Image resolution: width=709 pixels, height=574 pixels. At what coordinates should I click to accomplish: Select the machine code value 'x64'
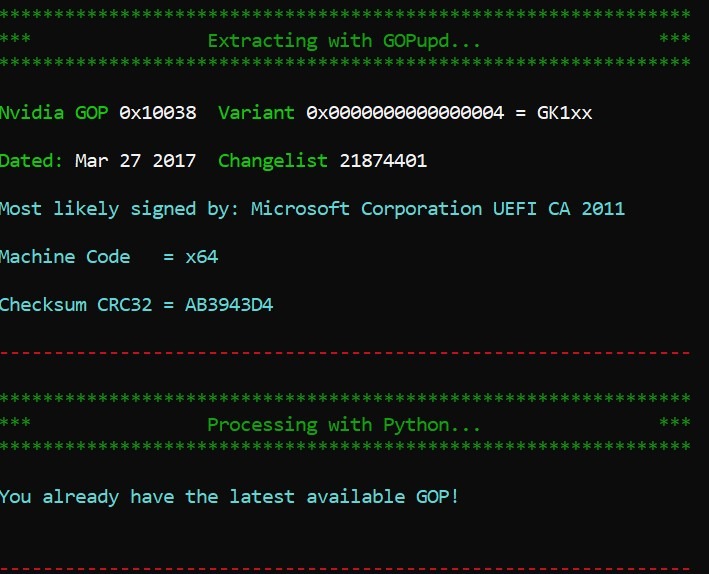point(202,257)
